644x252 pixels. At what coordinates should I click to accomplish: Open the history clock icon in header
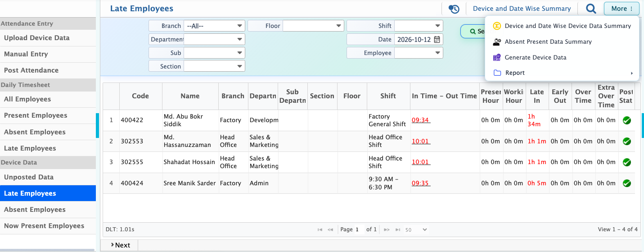tap(454, 9)
